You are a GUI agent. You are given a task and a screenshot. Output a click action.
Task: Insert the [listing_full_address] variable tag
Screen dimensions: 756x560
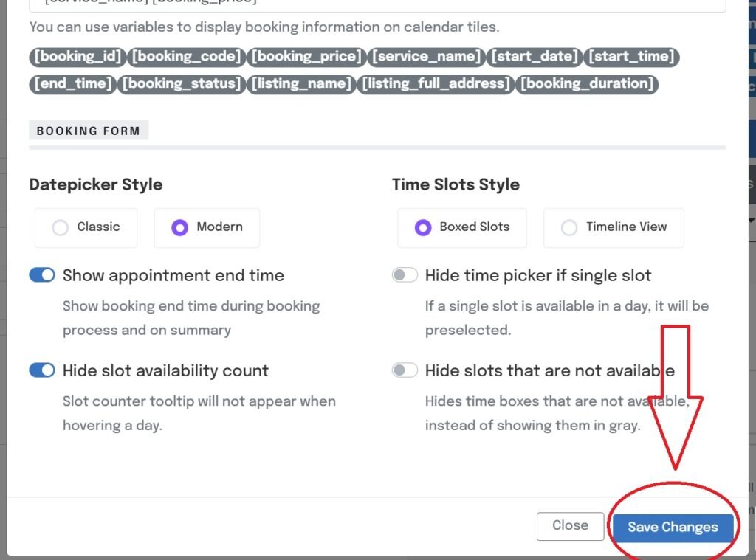click(x=436, y=83)
